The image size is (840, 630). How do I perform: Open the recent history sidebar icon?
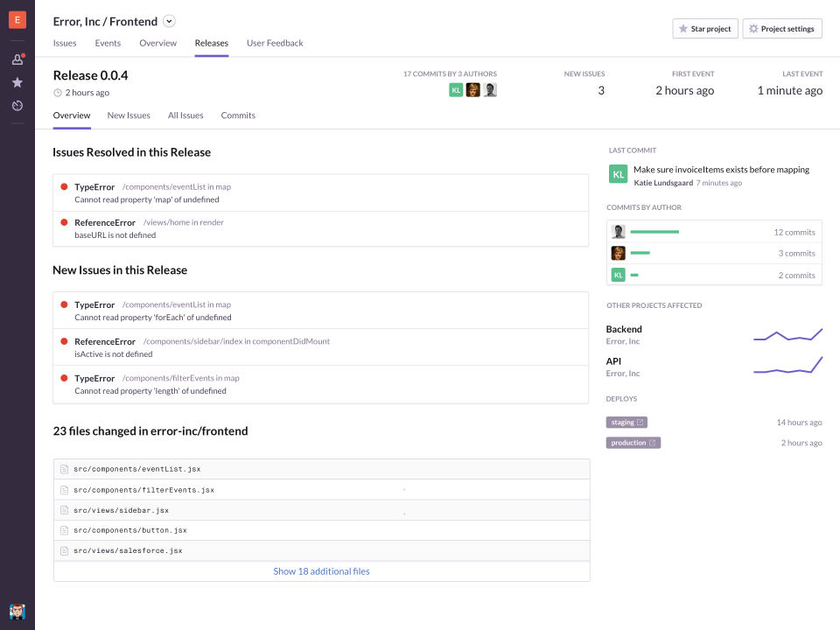(x=17, y=106)
